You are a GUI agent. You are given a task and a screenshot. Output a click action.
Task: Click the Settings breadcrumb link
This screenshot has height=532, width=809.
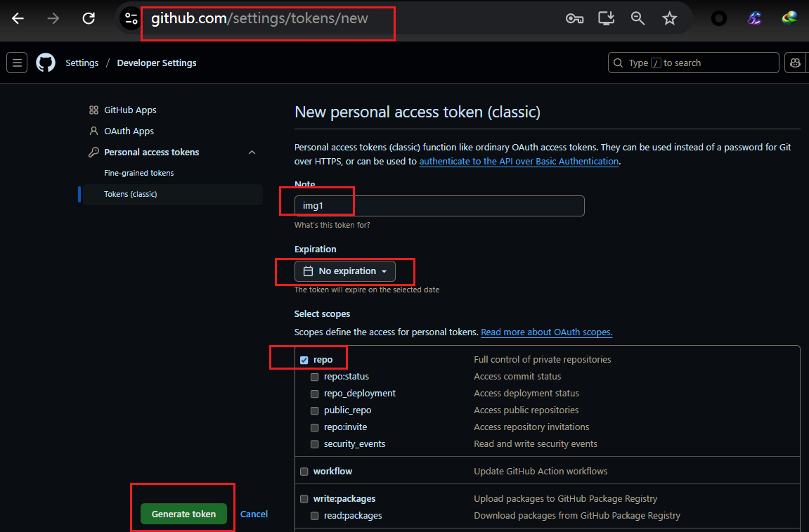tap(82, 63)
